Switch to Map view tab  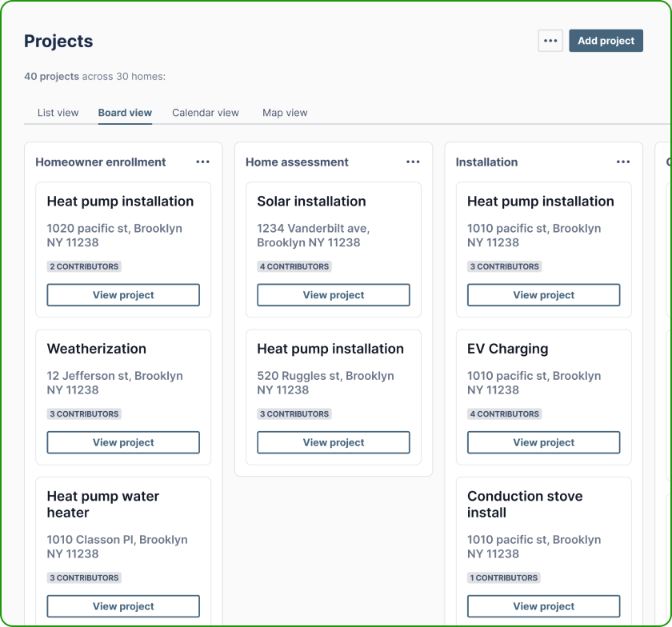(285, 113)
